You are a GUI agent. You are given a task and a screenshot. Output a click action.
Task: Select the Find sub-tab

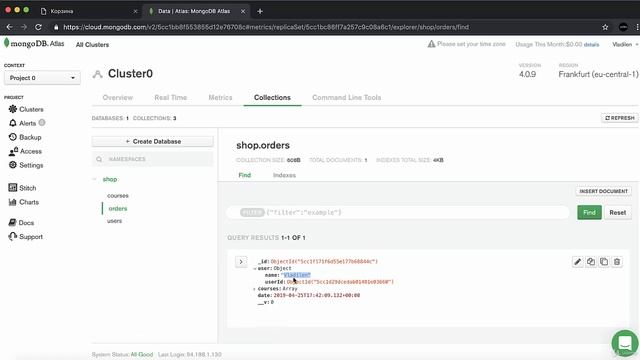tap(244, 175)
